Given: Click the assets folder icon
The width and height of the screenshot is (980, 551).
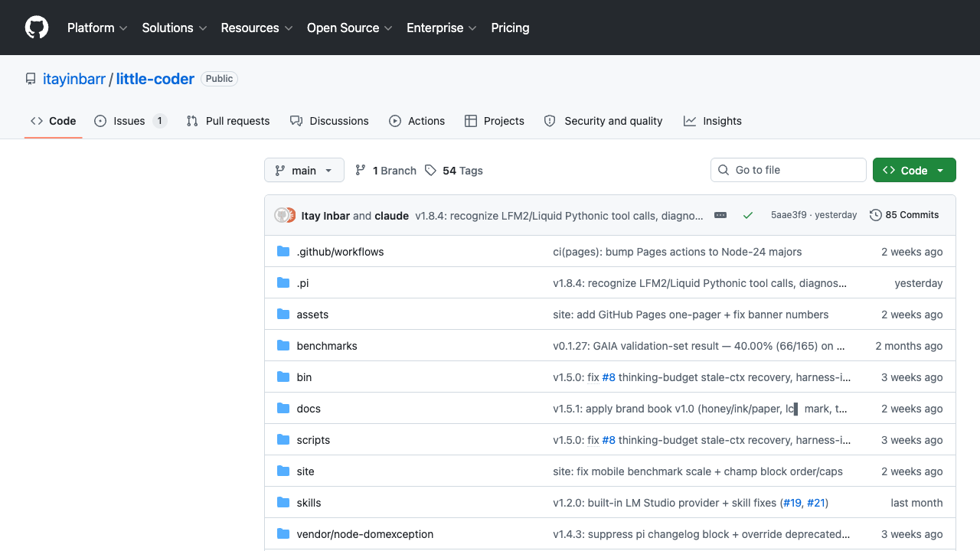Looking at the screenshot, I should (x=283, y=315).
